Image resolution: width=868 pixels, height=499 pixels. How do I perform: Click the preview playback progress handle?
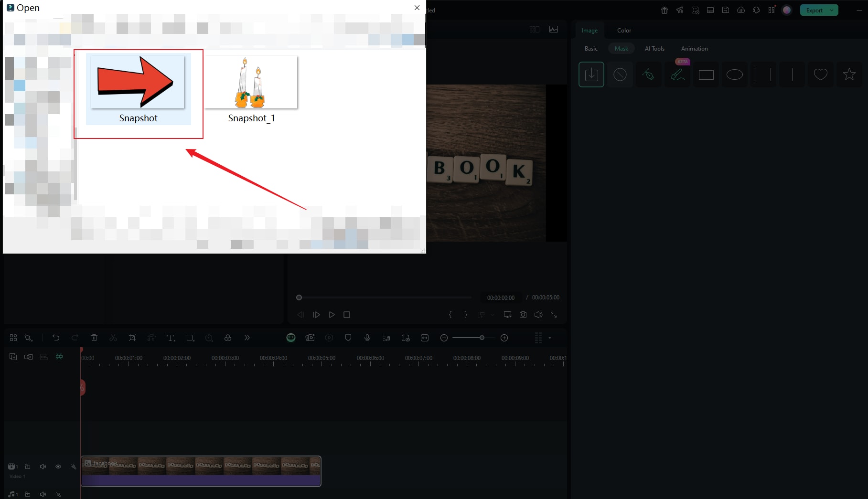(299, 297)
